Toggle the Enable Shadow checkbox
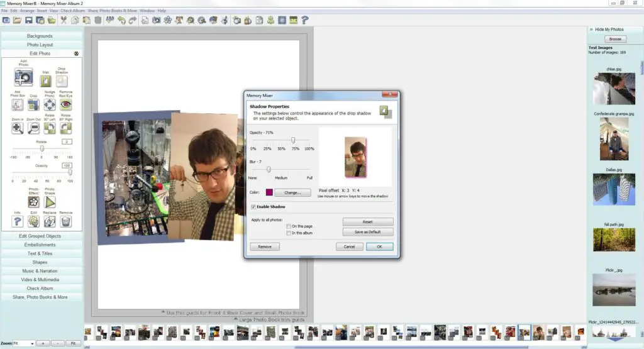The image size is (644, 349). pyautogui.click(x=253, y=207)
